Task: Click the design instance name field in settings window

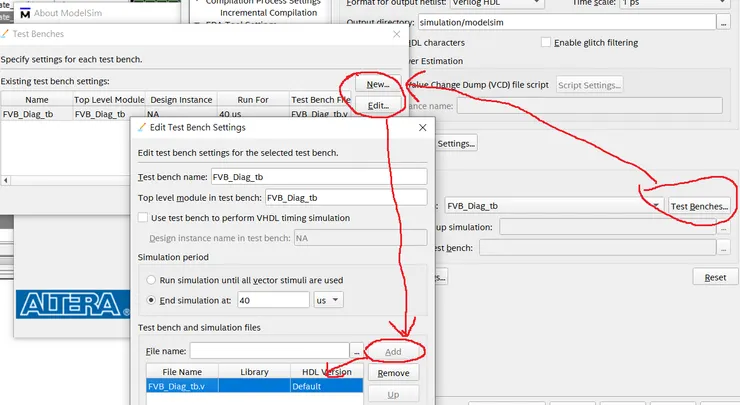Action: (589, 105)
